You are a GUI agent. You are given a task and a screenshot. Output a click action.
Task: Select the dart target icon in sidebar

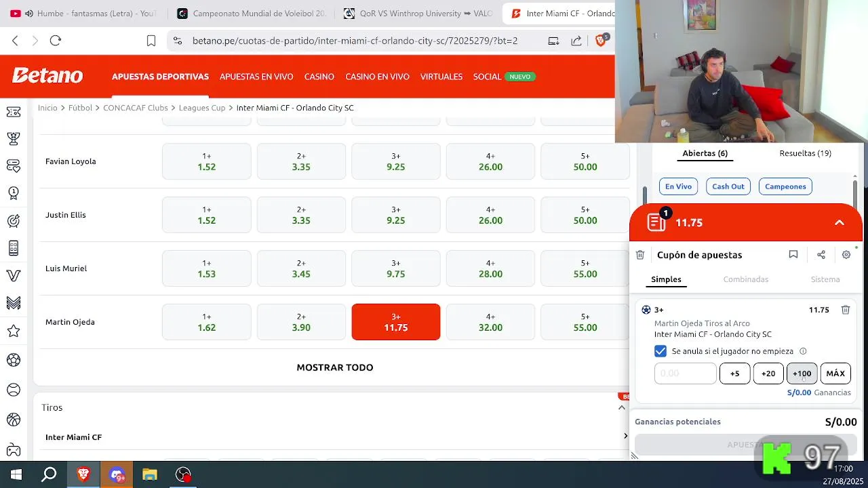(13, 221)
